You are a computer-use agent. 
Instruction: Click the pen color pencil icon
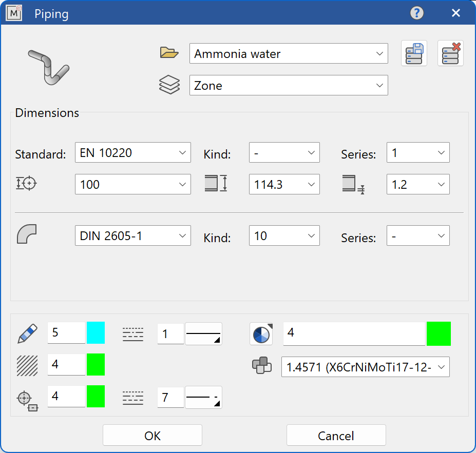coord(27,333)
